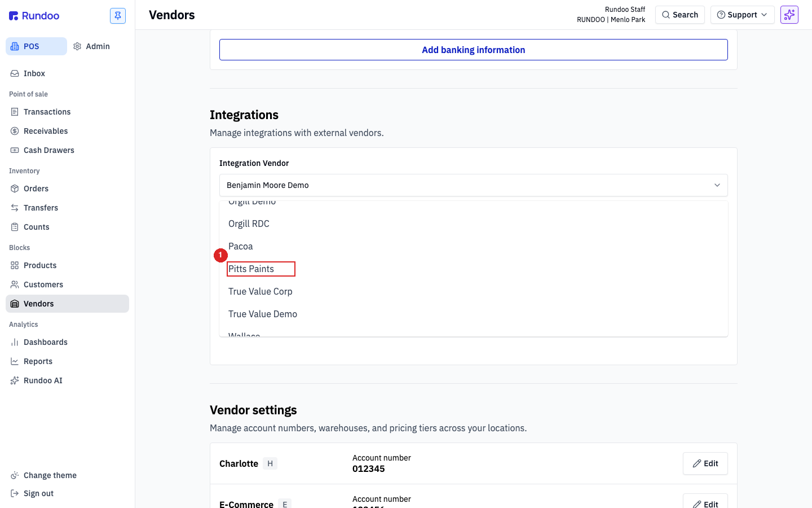
Task: Click the Customers people icon
Action: point(15,284)
